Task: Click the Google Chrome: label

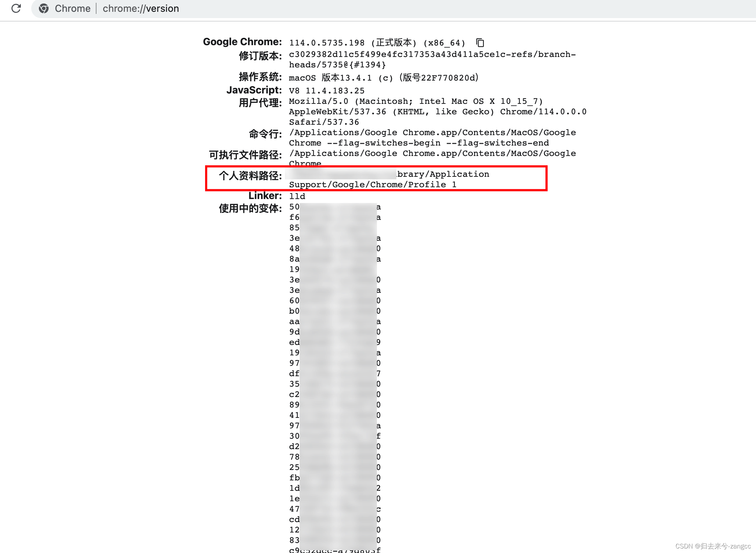Action: (242, 42)
